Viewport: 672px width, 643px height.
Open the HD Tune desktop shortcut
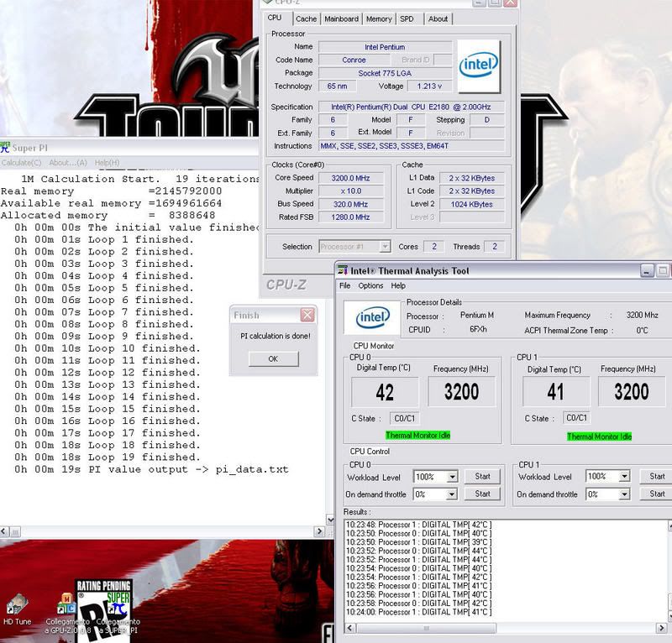pos(17,604)
